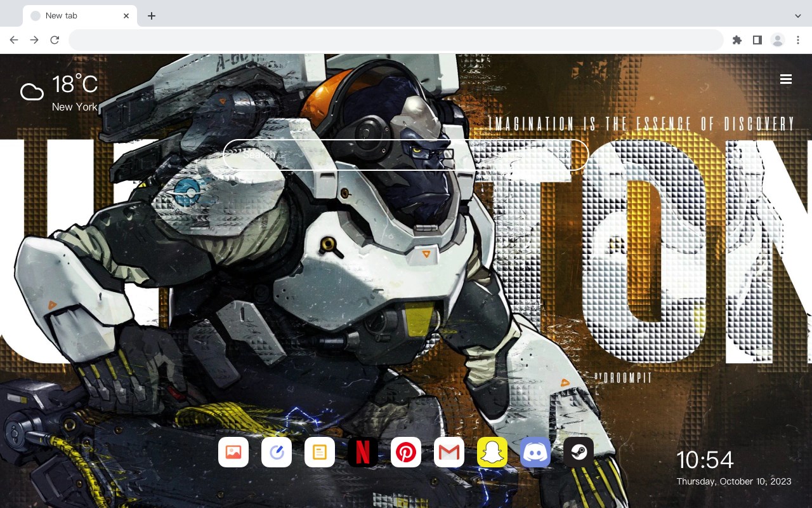Open the Pinterest shortcut icon

(406, 452)
